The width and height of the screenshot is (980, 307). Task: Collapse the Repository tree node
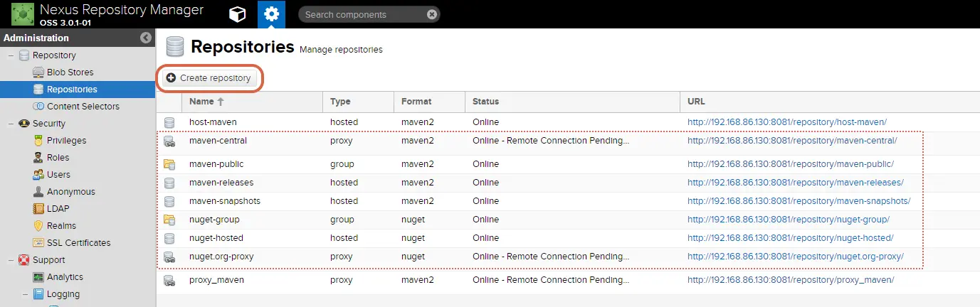pos(11,55)
